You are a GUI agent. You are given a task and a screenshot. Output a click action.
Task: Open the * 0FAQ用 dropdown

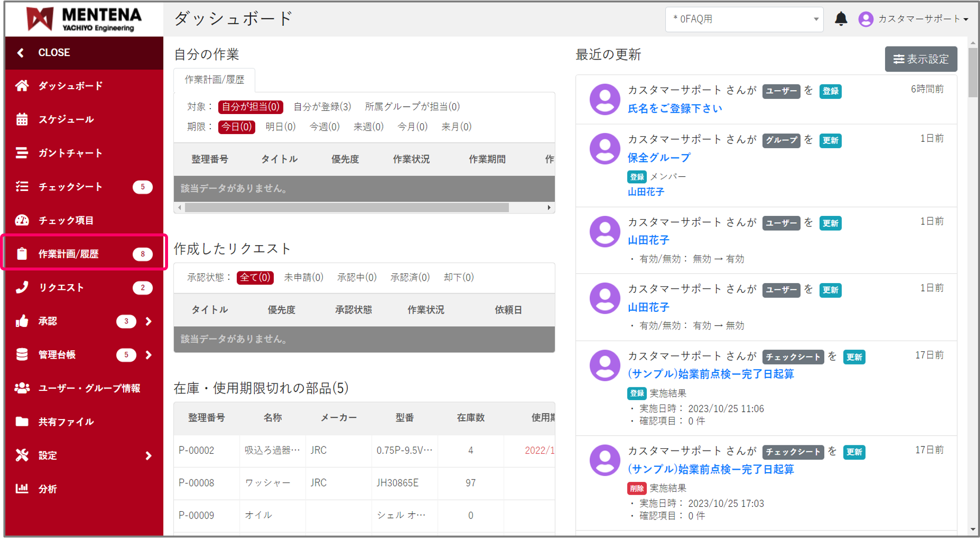point(744,19)
